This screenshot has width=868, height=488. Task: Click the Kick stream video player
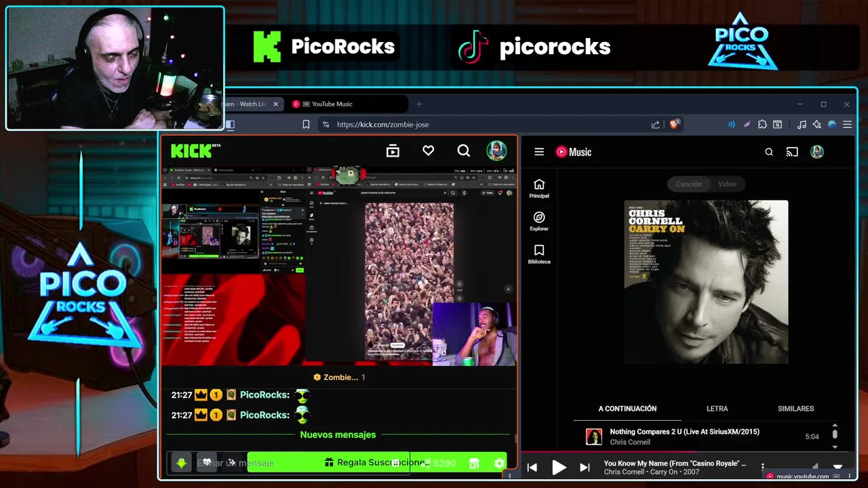click(338, 266)
